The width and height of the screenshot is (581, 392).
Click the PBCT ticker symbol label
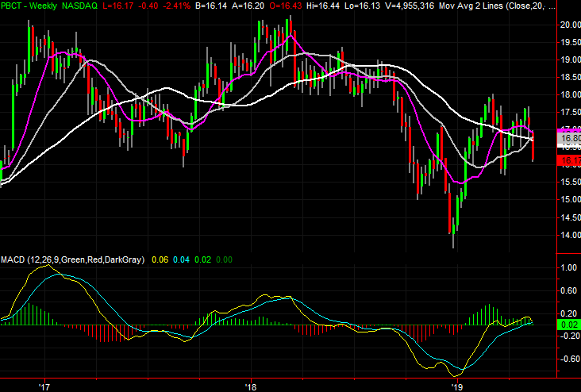click(12, 6)
